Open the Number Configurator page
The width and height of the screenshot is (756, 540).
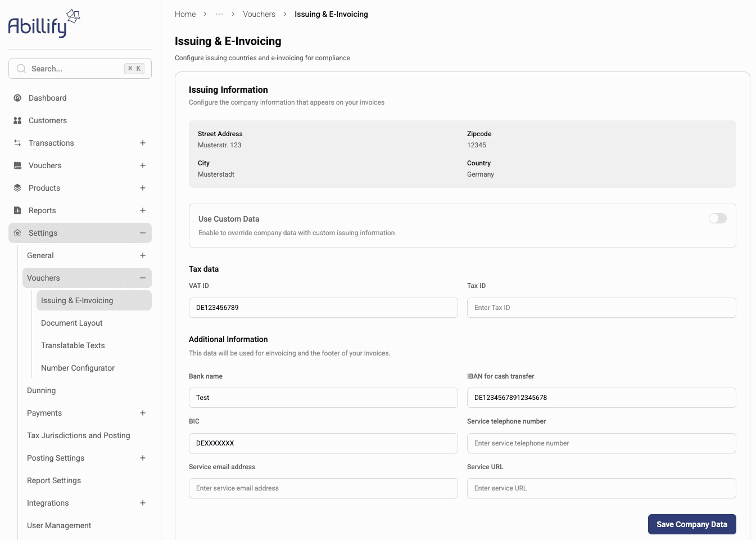pos(78,368)
